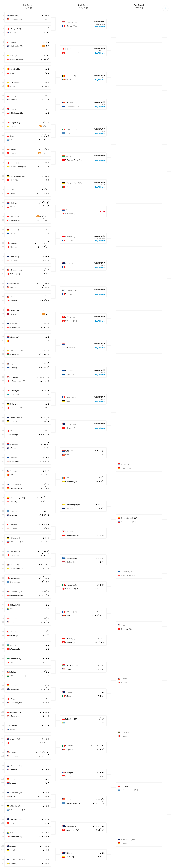Image resolution: width=171 pixels, height=868 pixels.
Task: Open the Fritz vs Federer 3rd Round card
Action: (x=139, y=627)
